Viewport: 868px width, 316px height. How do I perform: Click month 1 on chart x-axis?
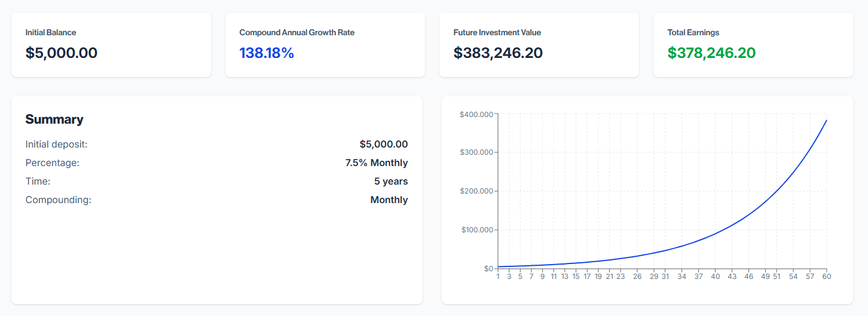(x=498, y=277)
